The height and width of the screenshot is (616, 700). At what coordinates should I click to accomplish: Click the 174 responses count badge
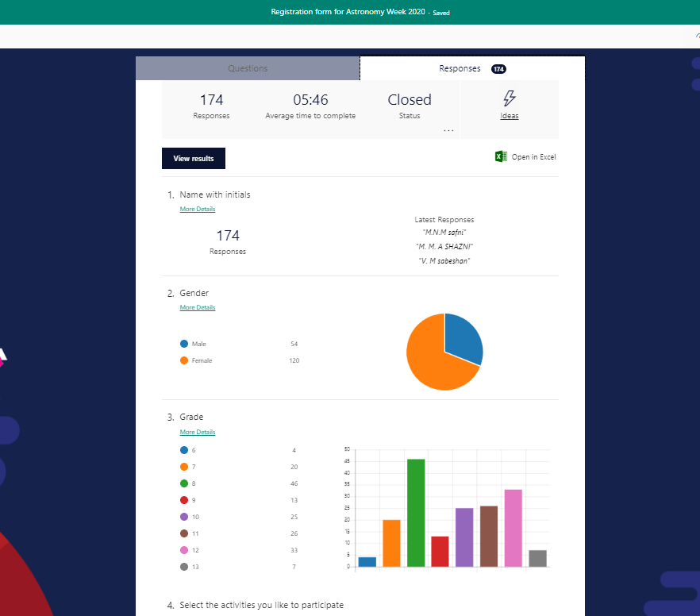pyautogui.click(x=498, y=69)
